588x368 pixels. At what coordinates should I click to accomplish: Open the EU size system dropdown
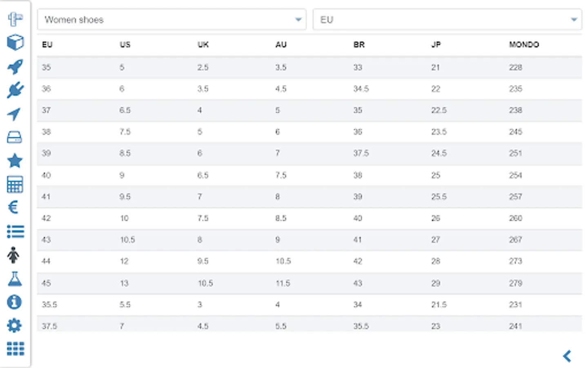(447, 20)
